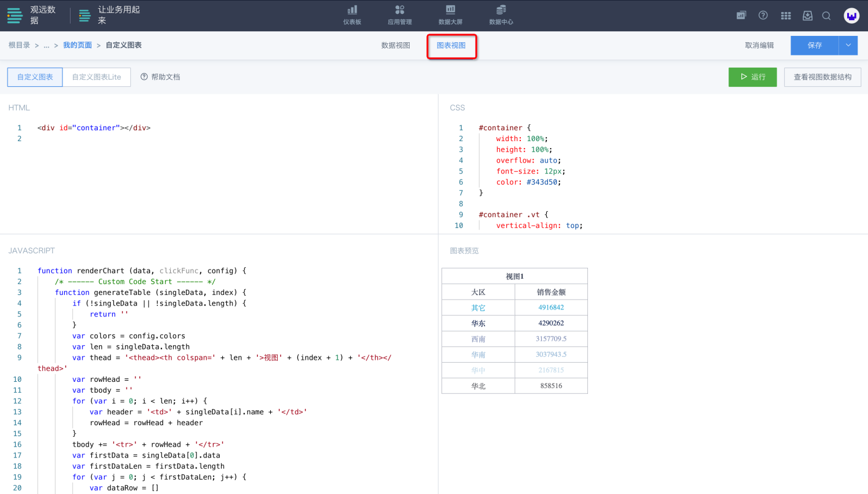Click the 大区 column header
Image resolution: width=868 pixels, height=494 pixels.
479,292
